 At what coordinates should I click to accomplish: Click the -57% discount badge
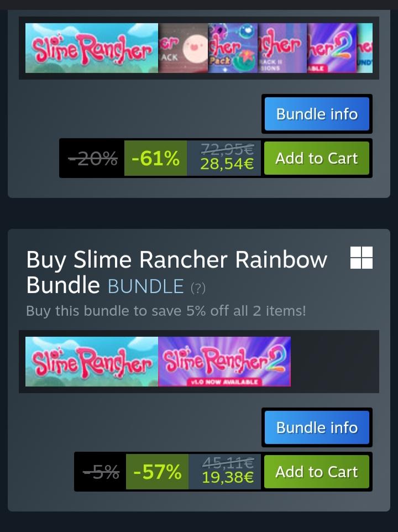point(158,472)
